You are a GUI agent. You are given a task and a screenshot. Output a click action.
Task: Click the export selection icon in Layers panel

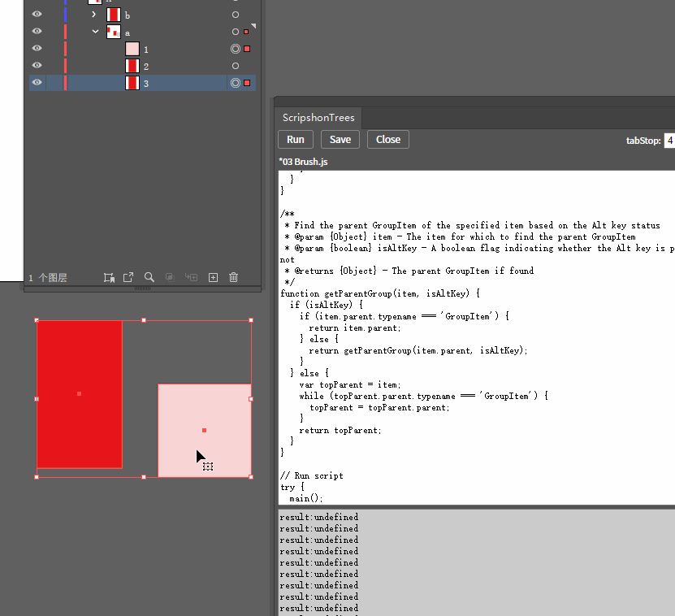pyautogui.click(x=128, y=277)
